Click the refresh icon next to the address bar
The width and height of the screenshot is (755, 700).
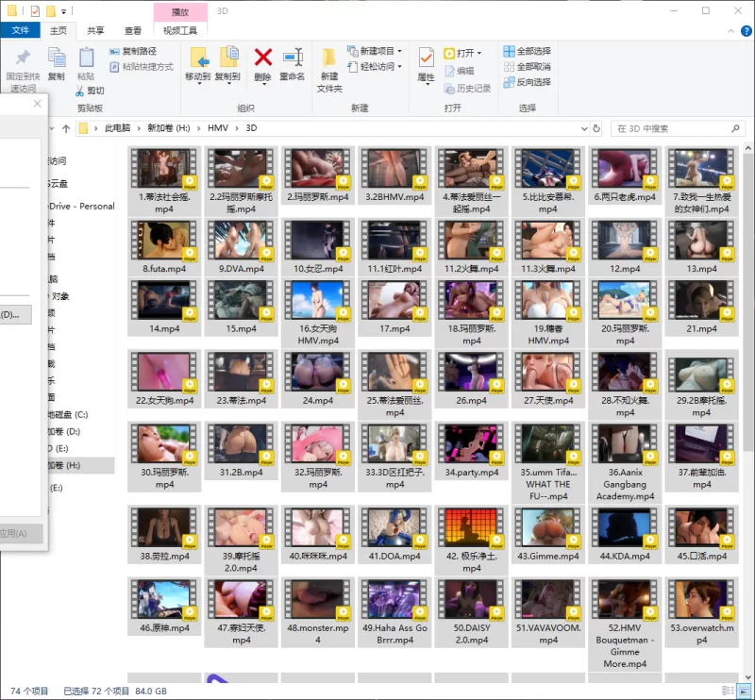[x=596, y=128]
